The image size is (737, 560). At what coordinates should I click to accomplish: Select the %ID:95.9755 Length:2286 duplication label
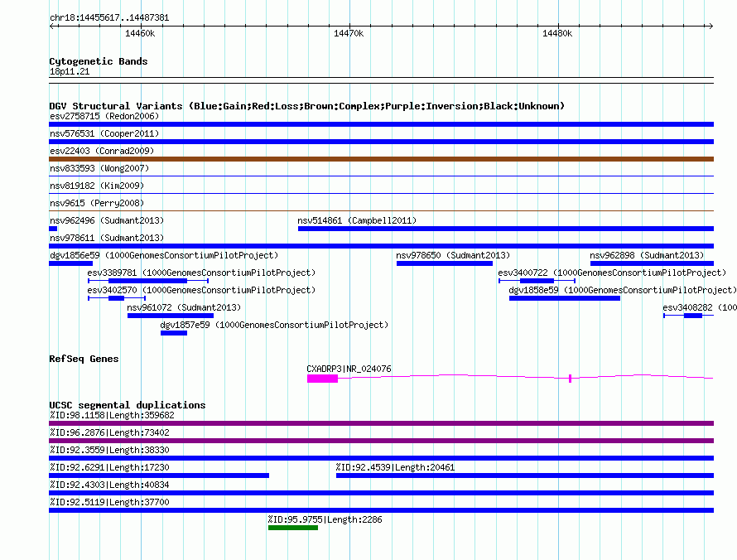[x=325, y=519]
